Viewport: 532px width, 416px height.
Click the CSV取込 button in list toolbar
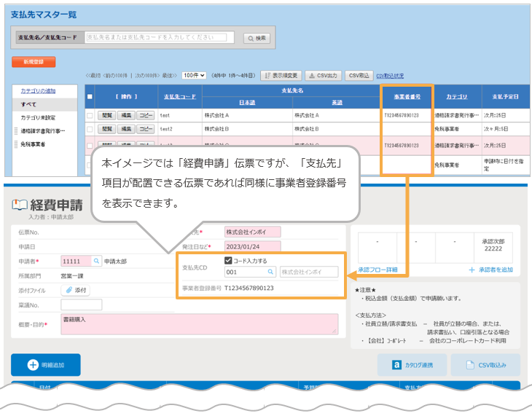[360, 75]
